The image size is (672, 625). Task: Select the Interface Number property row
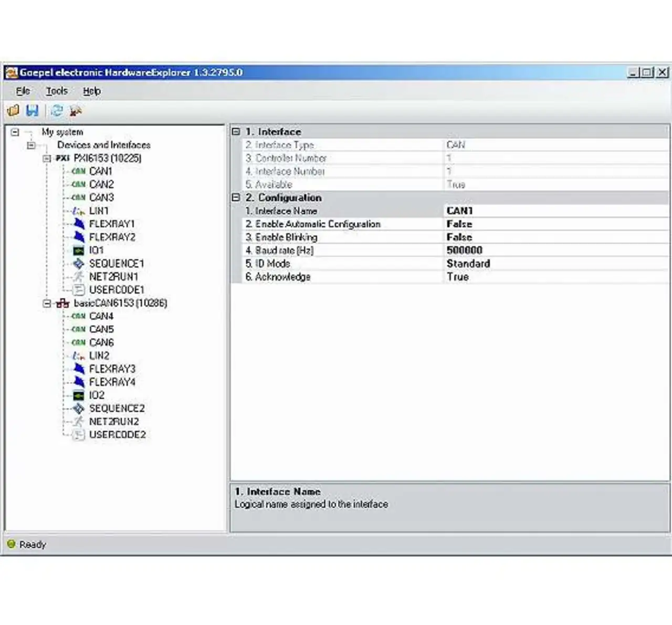(x=455, y=171)
